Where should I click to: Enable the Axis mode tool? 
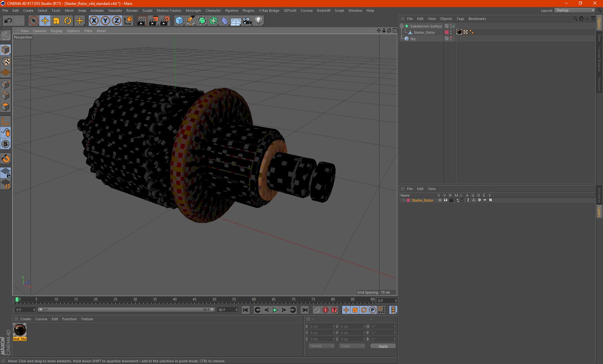6,121
